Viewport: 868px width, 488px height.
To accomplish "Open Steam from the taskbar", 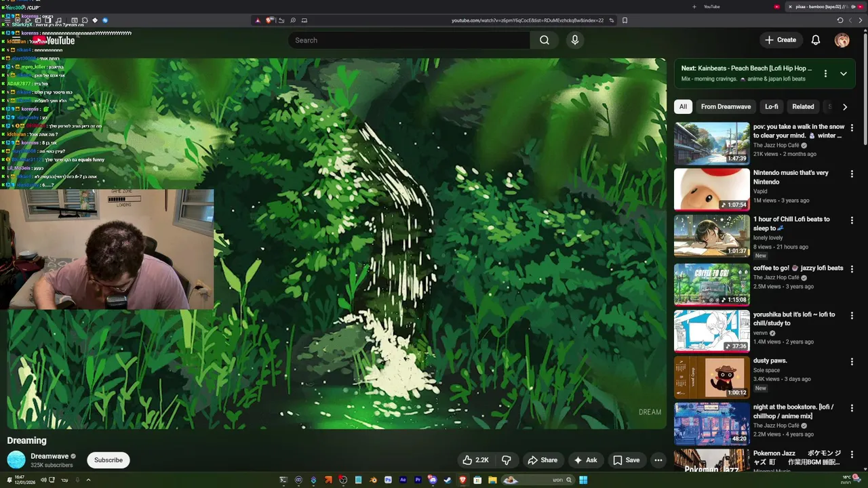I will (448, 480).
